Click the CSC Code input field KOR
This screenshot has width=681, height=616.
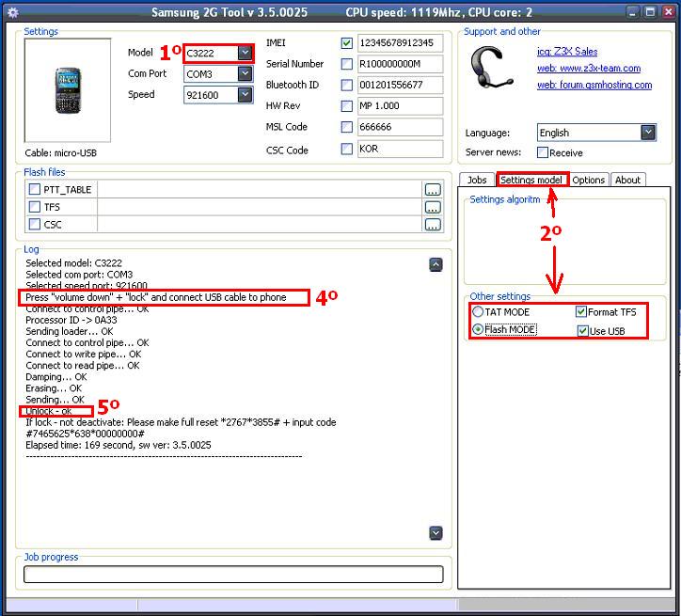pos(400,149)
